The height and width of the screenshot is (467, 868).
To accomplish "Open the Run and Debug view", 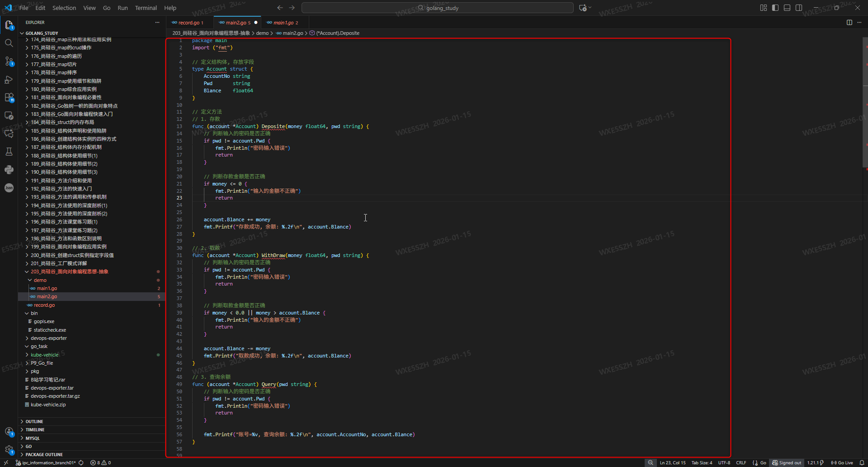I will 9,79.
